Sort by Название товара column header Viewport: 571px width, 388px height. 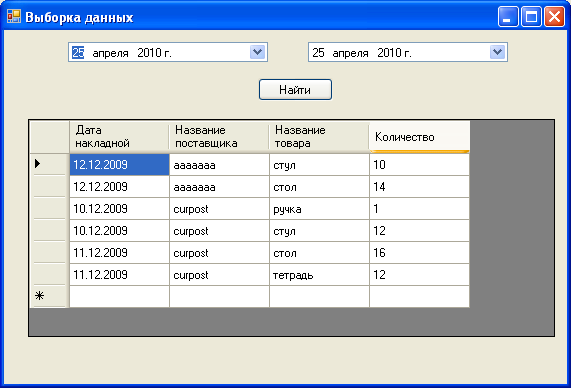pyautogui.click(x=319, y=137)
